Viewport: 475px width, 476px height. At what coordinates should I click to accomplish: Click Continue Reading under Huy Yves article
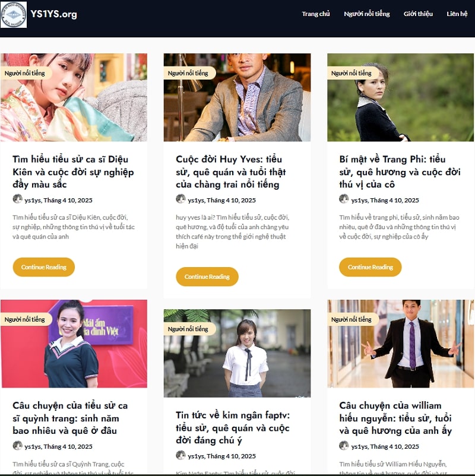click(207, 277)
